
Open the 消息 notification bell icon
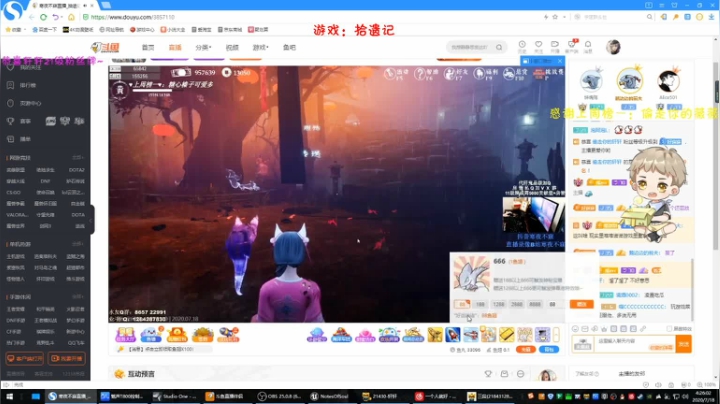coord(588,46)
